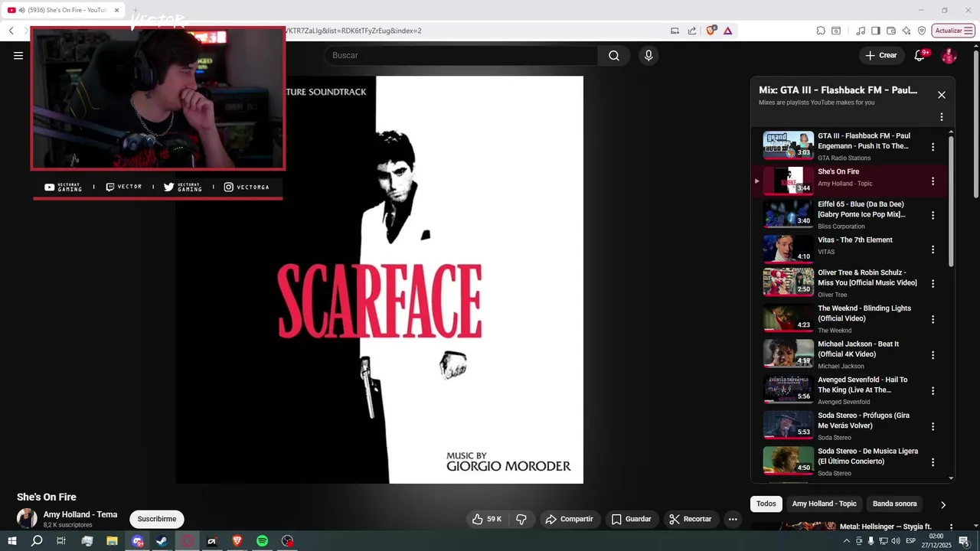980x551 pixels.
Task: Open options for Soda Stereo Prófugos
Action: click(933, 426)
